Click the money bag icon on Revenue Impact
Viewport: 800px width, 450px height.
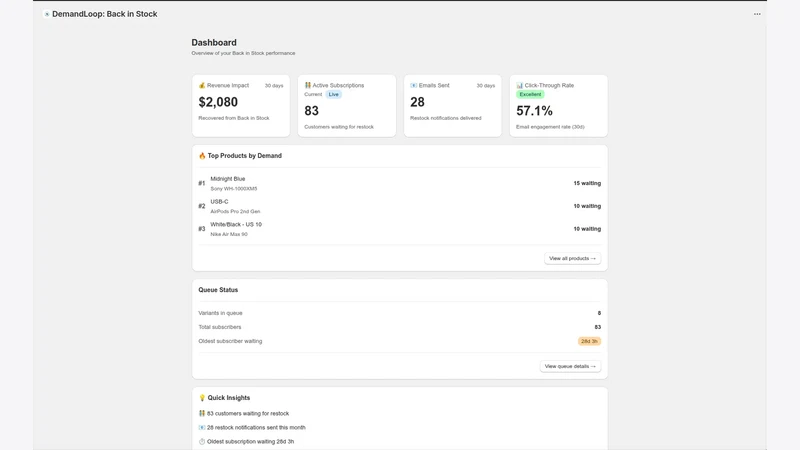202,85
